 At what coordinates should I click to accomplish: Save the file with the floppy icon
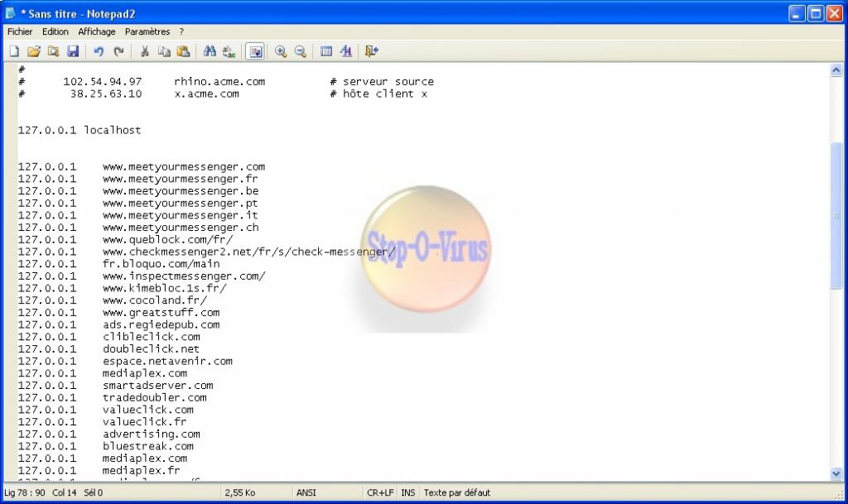[x=73, y=51]
